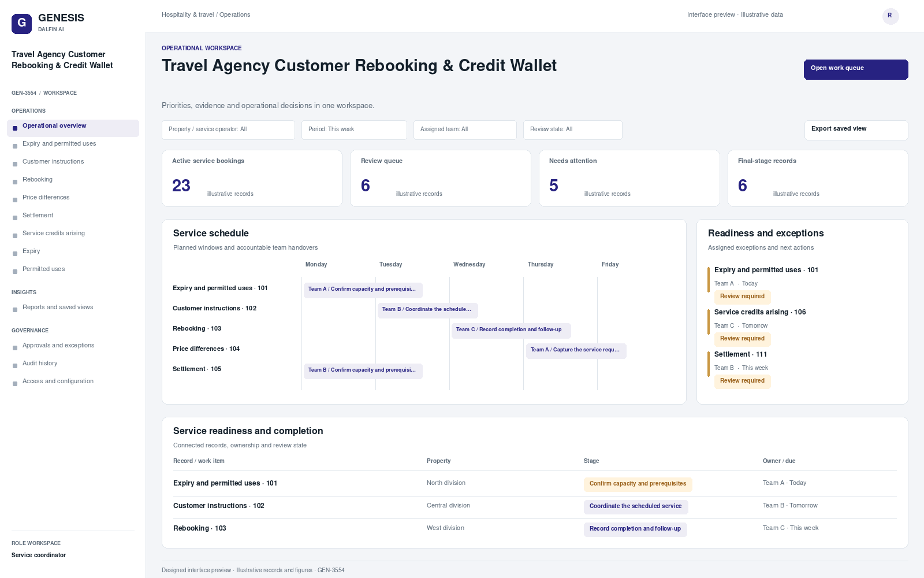
Task: Export the saved view
Action: [856, 130]
